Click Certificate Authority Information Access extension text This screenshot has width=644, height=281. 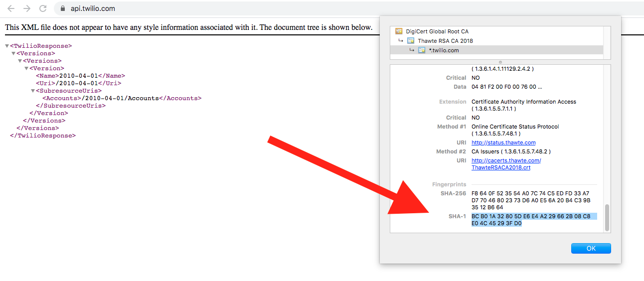tap(524, 102)
